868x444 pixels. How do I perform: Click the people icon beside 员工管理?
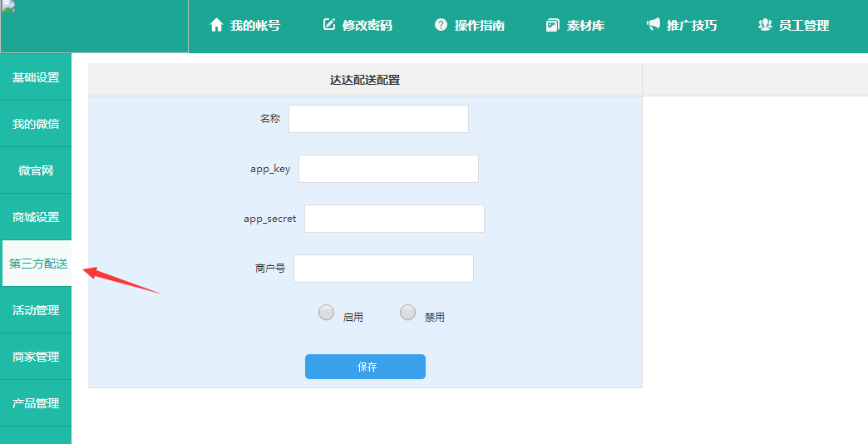(x=765, y=25)
